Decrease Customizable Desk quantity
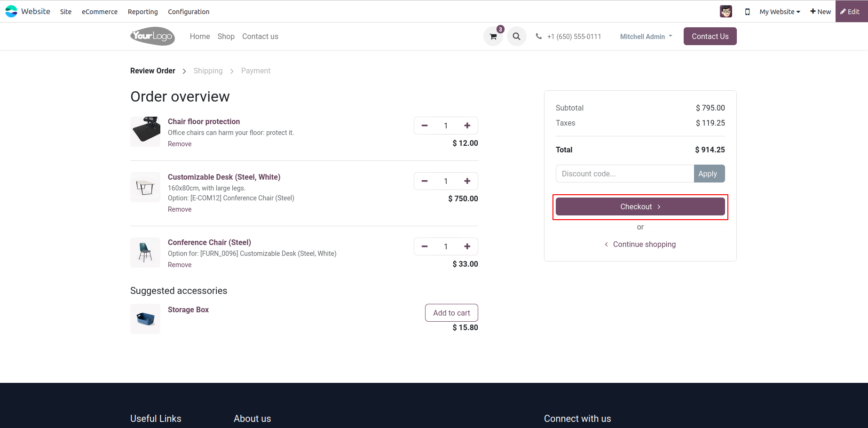 425,181
